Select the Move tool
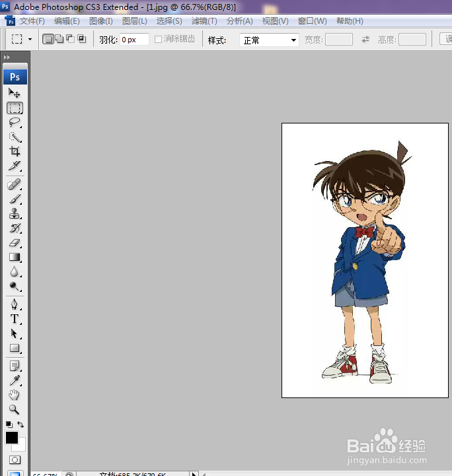The image size is (452, 476). (15, 93)
